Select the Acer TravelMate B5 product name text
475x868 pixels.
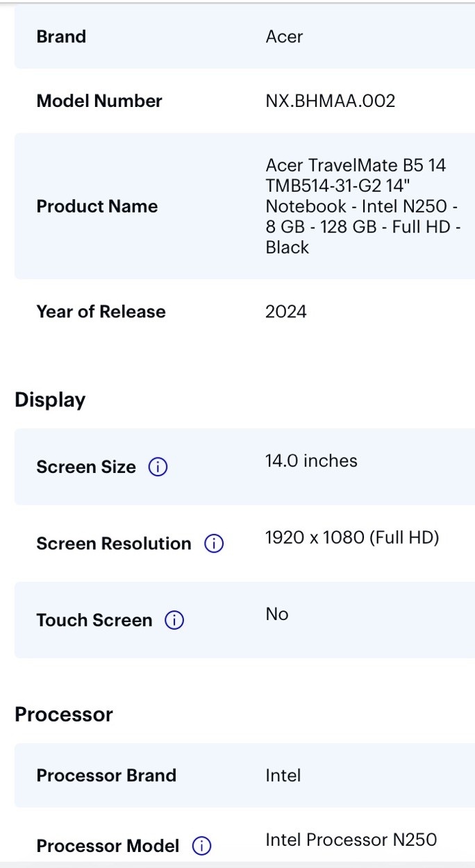[x=362, y=206]
